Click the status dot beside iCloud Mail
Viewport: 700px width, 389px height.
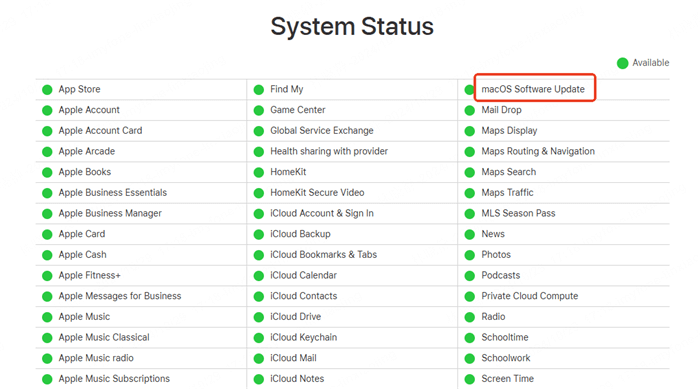pyautogui.click(x=258, y=359)
